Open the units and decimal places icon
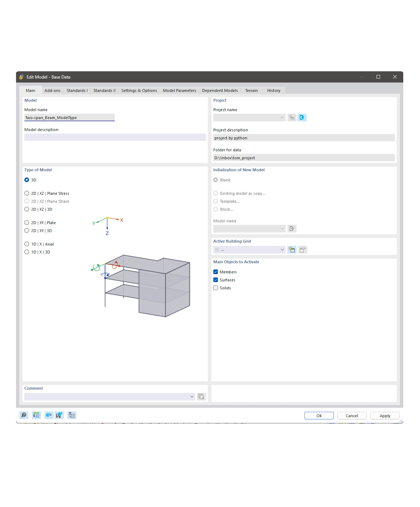Viewport: 420px width, 507px height. 36,415
